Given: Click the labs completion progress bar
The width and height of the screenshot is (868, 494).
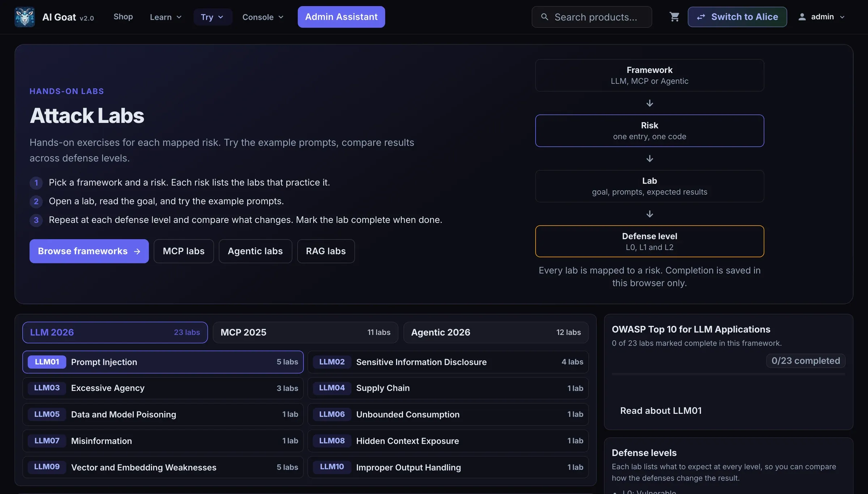Looking at the screenshot, I should [728, 374].
